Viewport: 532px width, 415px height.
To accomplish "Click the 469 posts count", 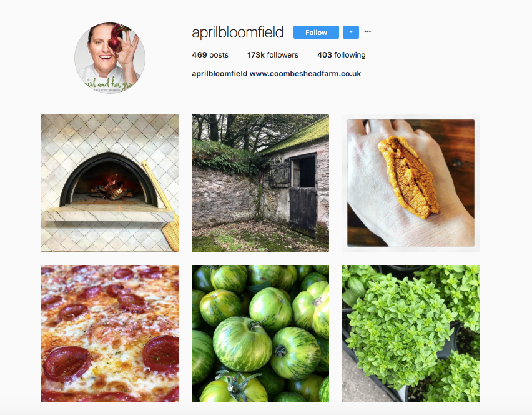I will (210, 54).
